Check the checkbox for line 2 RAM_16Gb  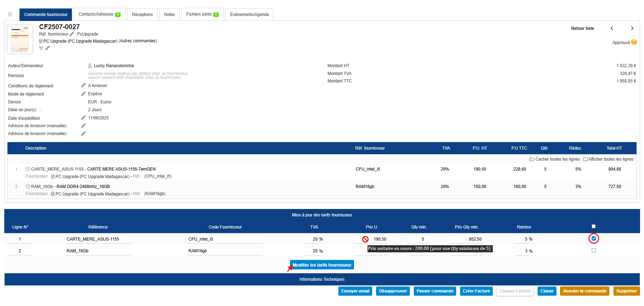pos(593,250)
